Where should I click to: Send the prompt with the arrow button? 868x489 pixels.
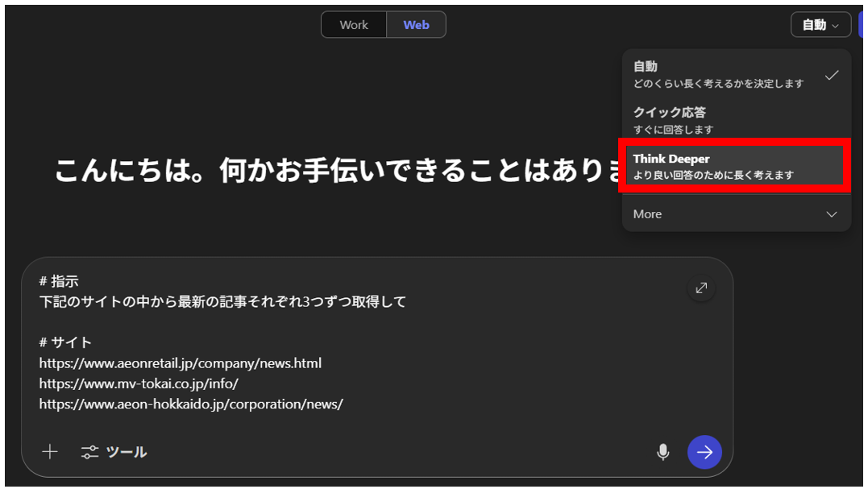pyautogui.click(x=704, y=452)
